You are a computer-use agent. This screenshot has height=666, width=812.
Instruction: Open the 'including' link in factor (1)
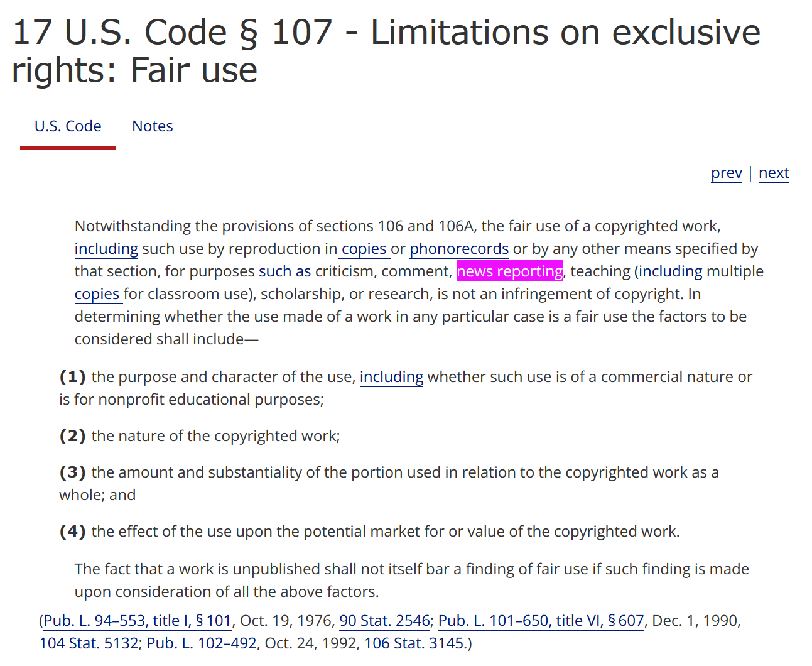391,377
